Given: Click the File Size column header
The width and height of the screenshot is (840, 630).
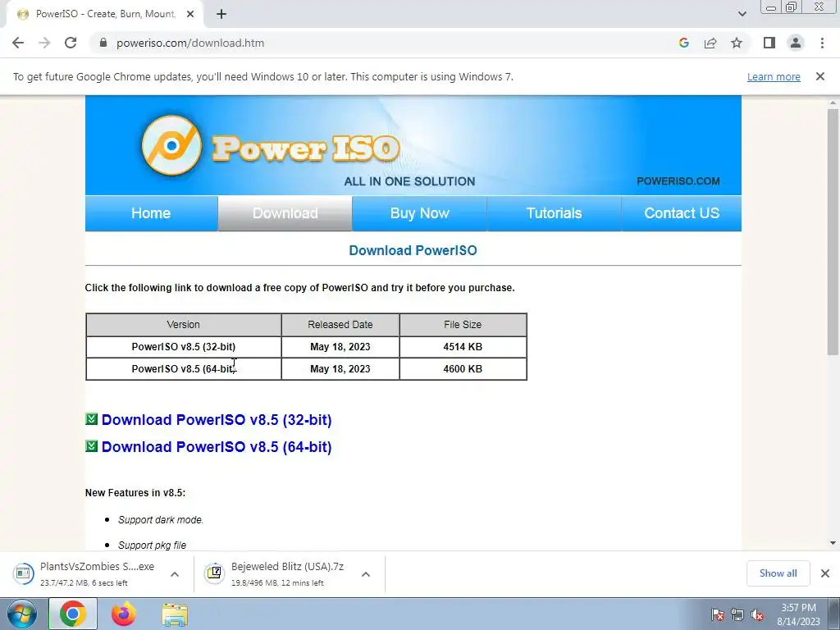Looking at the screenshot, I should [x=463, y=325].
